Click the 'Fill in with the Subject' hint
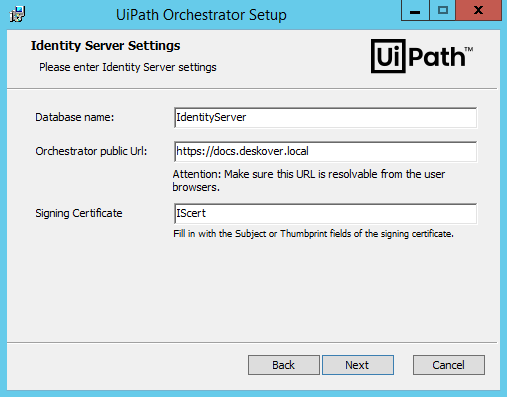Screen dimensions: 507x397 point(313,234)
